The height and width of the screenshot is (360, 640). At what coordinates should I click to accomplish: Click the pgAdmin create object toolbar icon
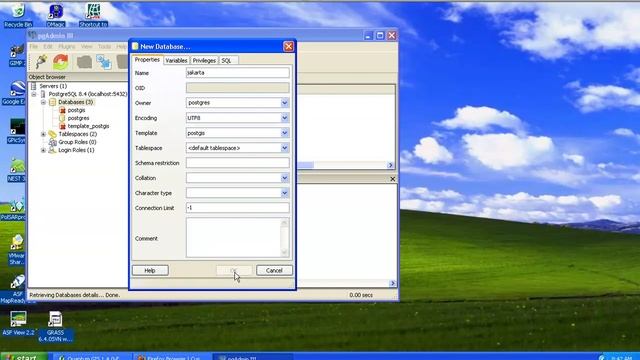[104, 62]
